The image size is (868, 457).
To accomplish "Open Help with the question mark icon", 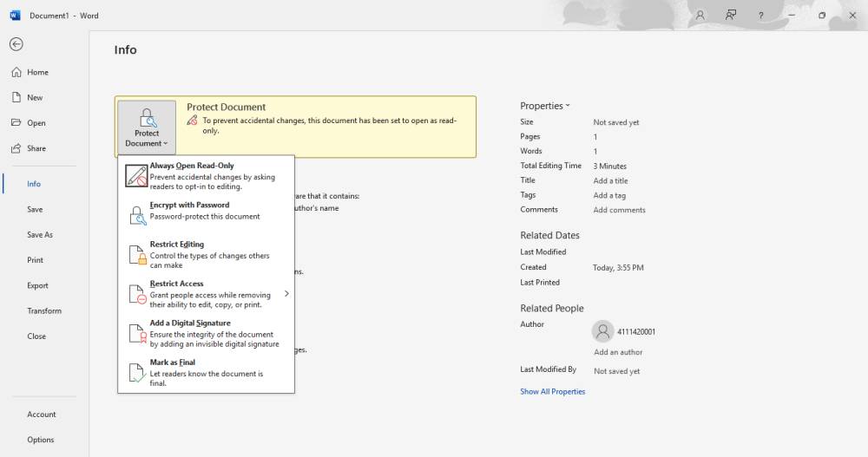I will [761, 16].
